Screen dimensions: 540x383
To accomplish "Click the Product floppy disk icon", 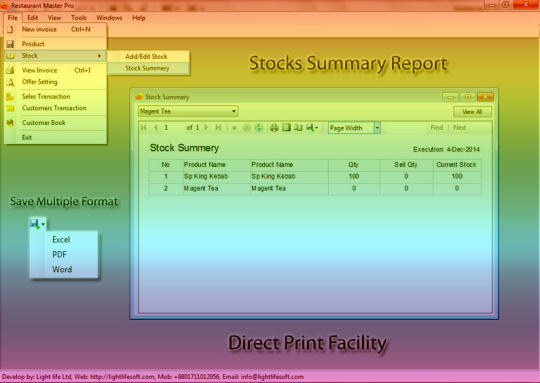I will (10, 44).
